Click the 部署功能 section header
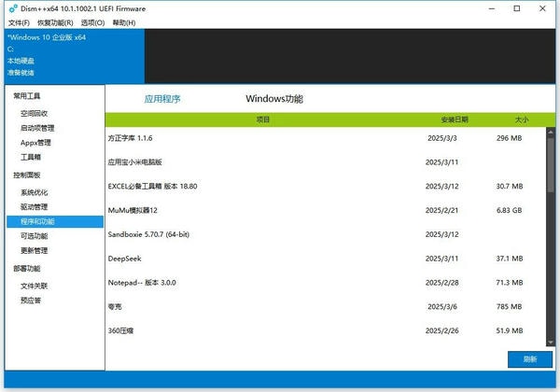The image size is (560, 392). tap(27, 269)
